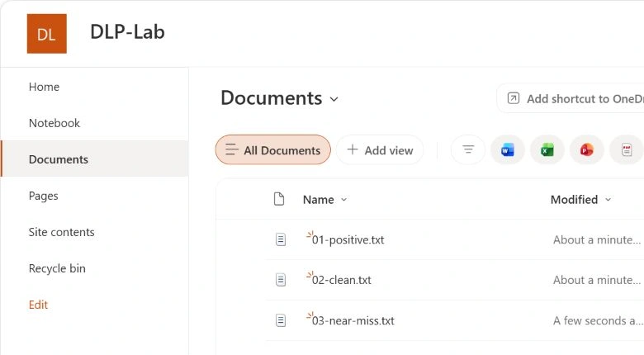Expand the Documents library title dropdown
This screenshot has height=355, width=644.
(334, 99)
